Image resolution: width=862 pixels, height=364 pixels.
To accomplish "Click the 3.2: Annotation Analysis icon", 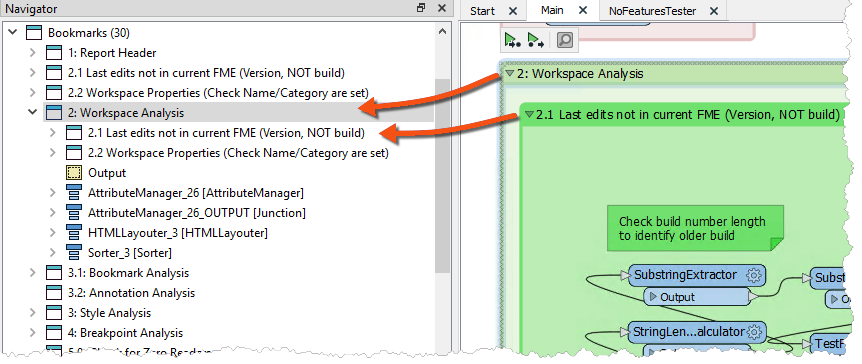I will pyautogui.click(x=54, y=293).
